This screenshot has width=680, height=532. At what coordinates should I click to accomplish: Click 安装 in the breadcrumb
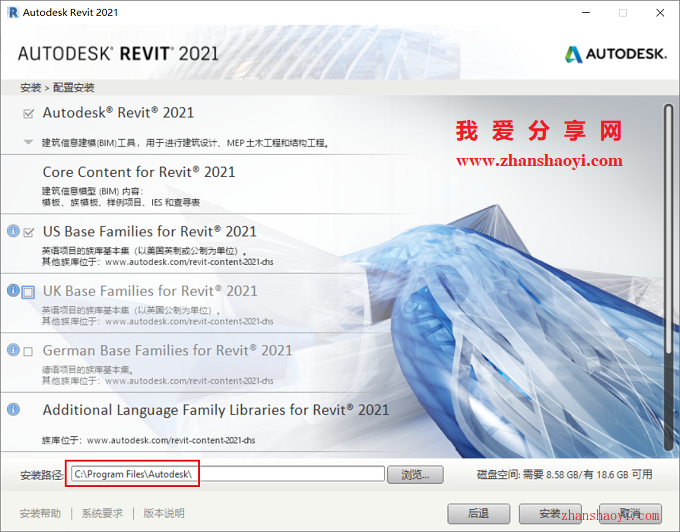(30, 88)
